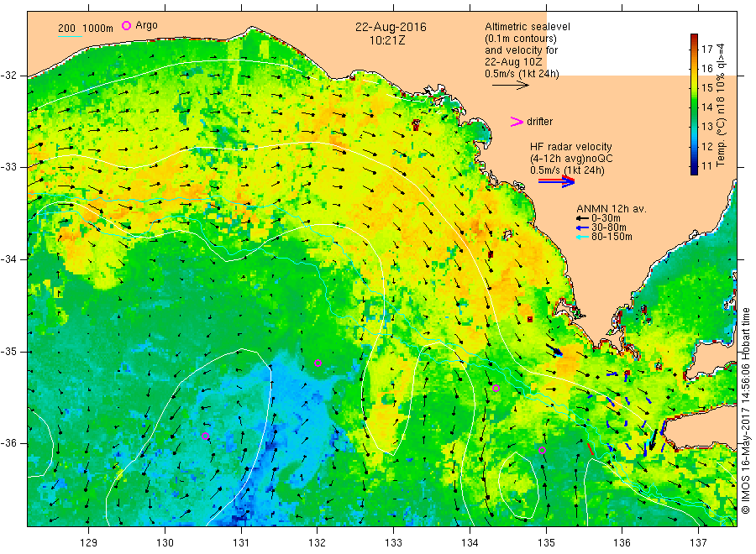
Task: Click the temperature color bar near 17
Action: (695, 48)
